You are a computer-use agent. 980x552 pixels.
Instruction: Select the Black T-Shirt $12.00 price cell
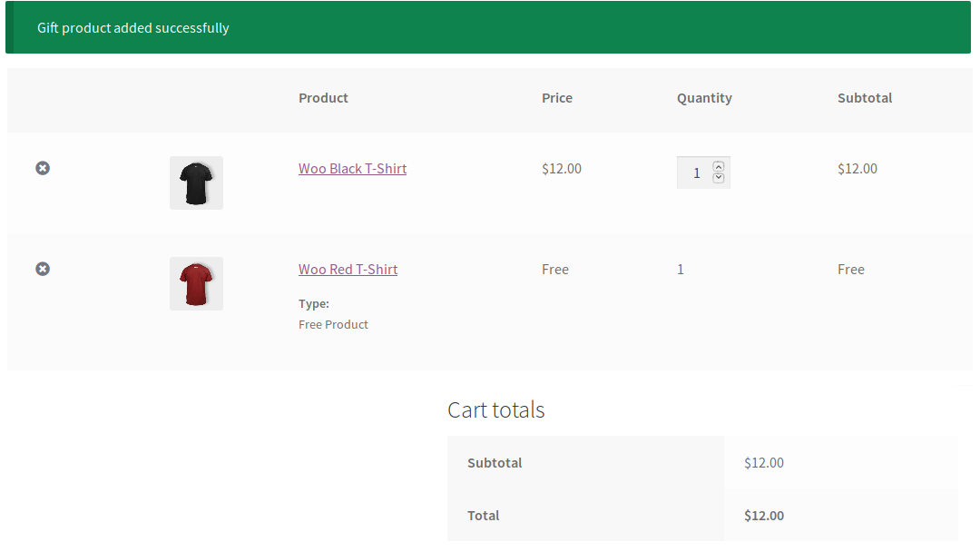pos(562,169)
